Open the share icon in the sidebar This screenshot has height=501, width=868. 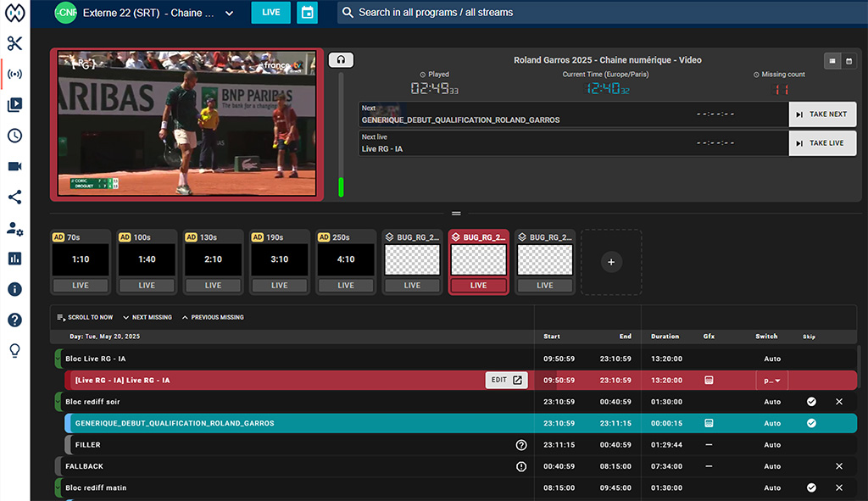tap(14, 197)
